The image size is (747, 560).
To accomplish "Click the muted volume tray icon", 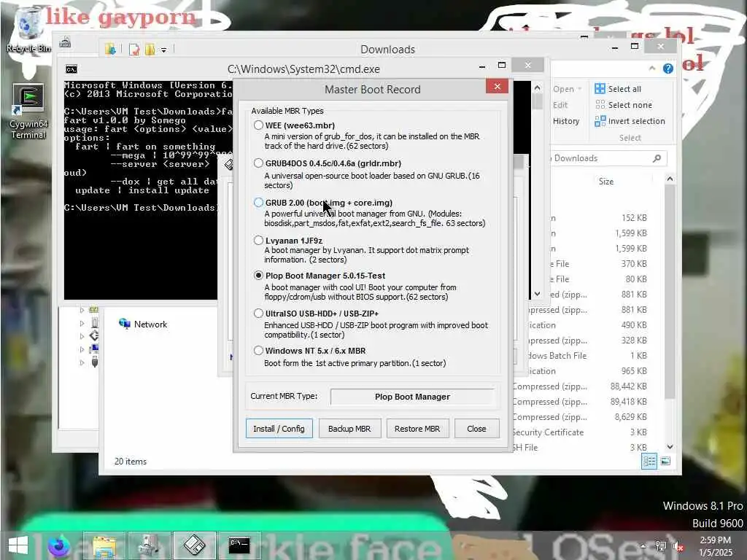I will [678, 545].
